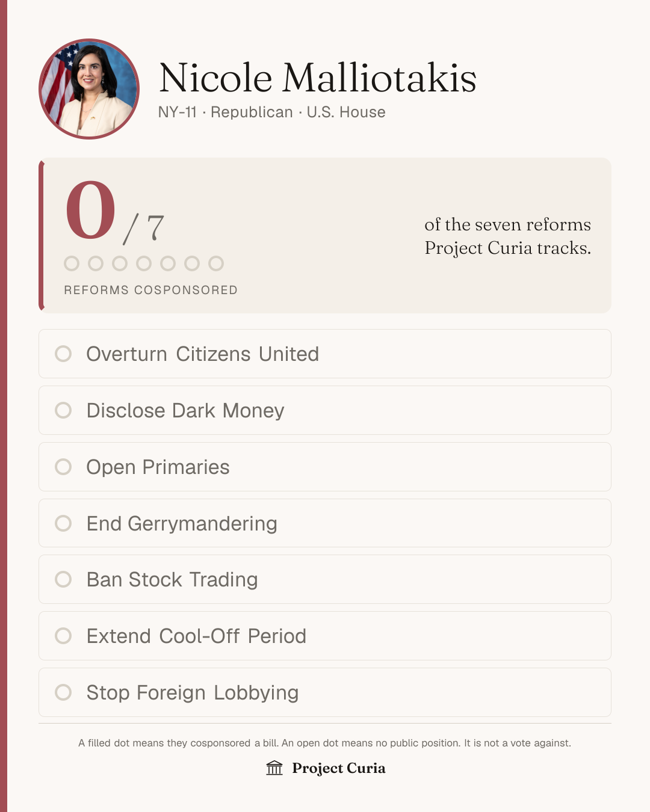Viewport: 650px width, 812px height.
Task: Open the Ban Stock Trading reform row
Action: point(325,579)
